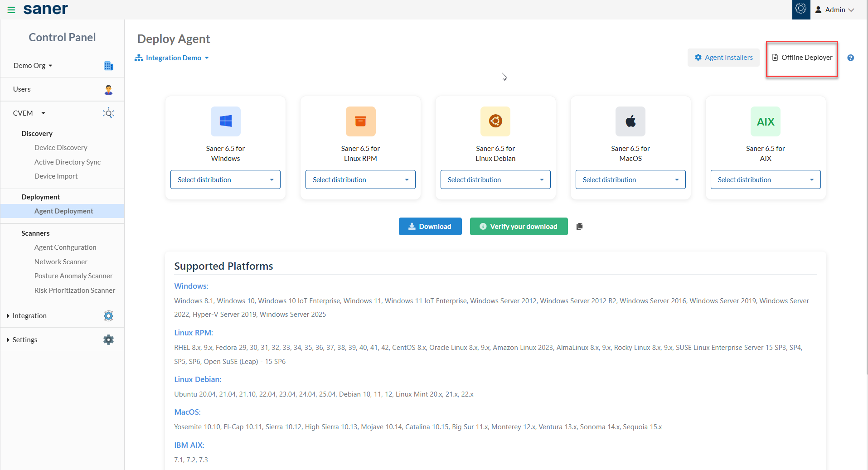Select the MacOS Apple icon
The width and height of the screenshot is (868, 470).
(x=630, y=121)
